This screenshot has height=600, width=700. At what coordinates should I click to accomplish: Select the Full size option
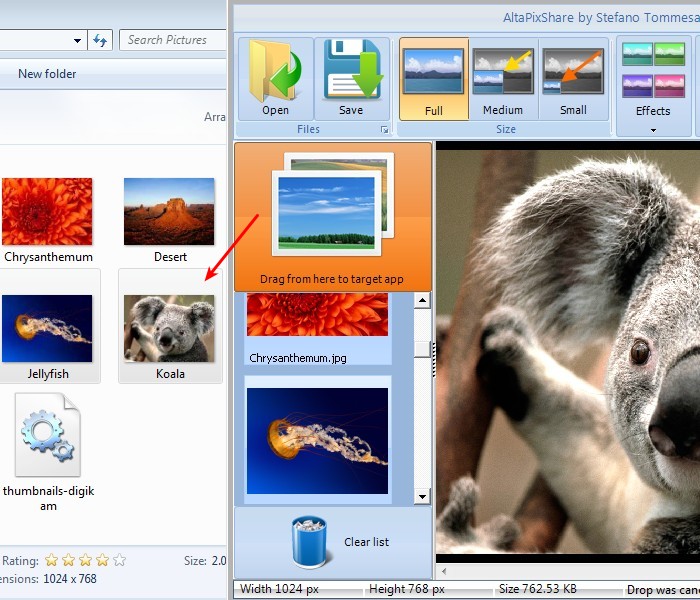pos(433,79)
